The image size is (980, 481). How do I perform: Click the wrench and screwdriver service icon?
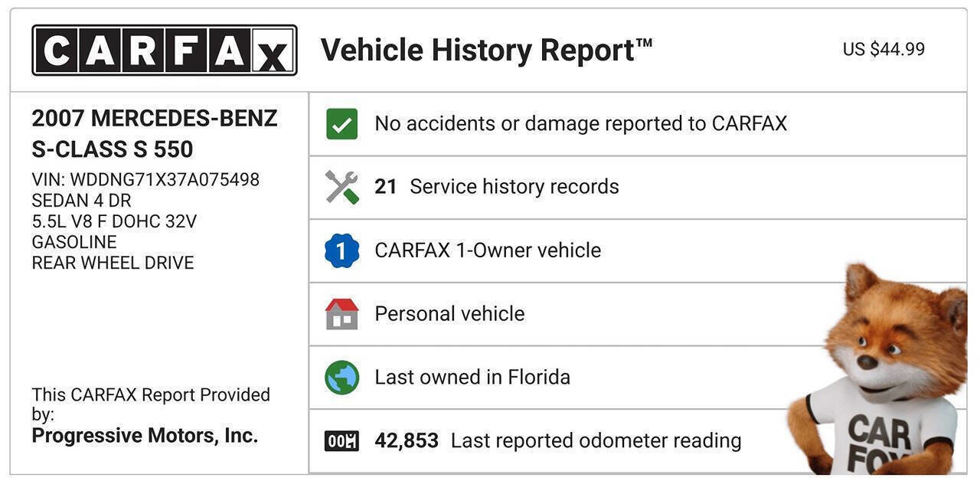pos(341,187)
